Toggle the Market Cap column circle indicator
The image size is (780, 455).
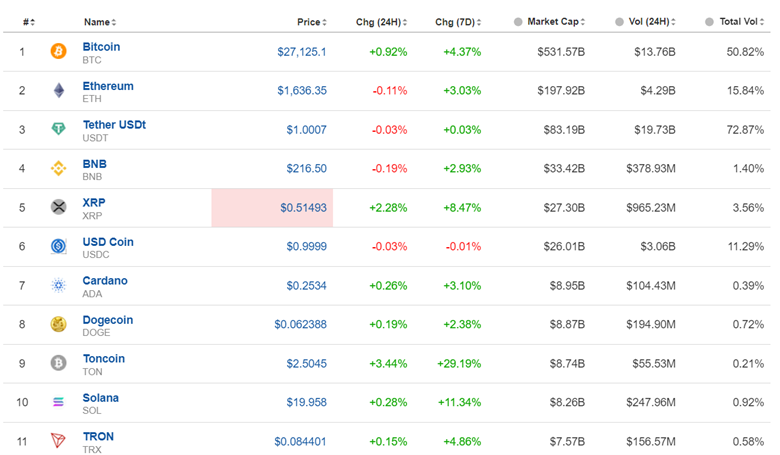pos(518,22)
